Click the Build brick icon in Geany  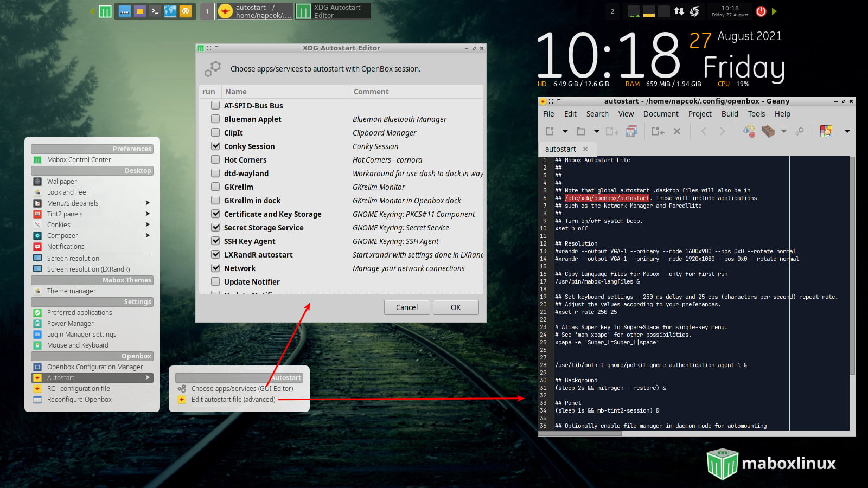pyautogui.click(x=768, y=131)
